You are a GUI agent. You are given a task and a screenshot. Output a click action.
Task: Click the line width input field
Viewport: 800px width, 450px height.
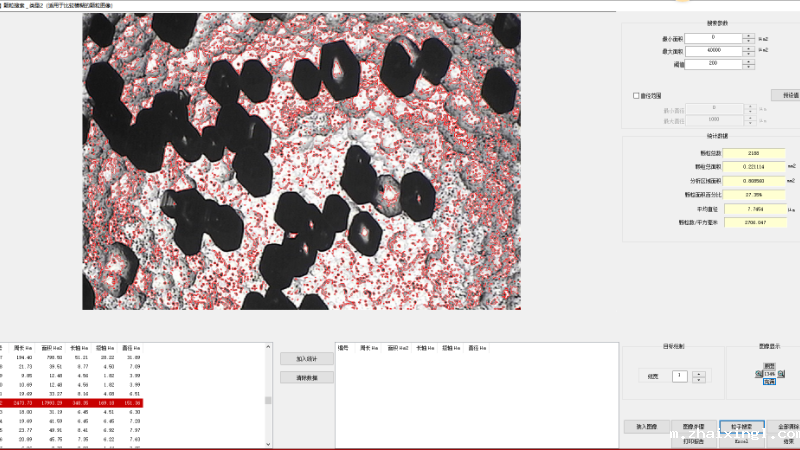coord(678,376)
